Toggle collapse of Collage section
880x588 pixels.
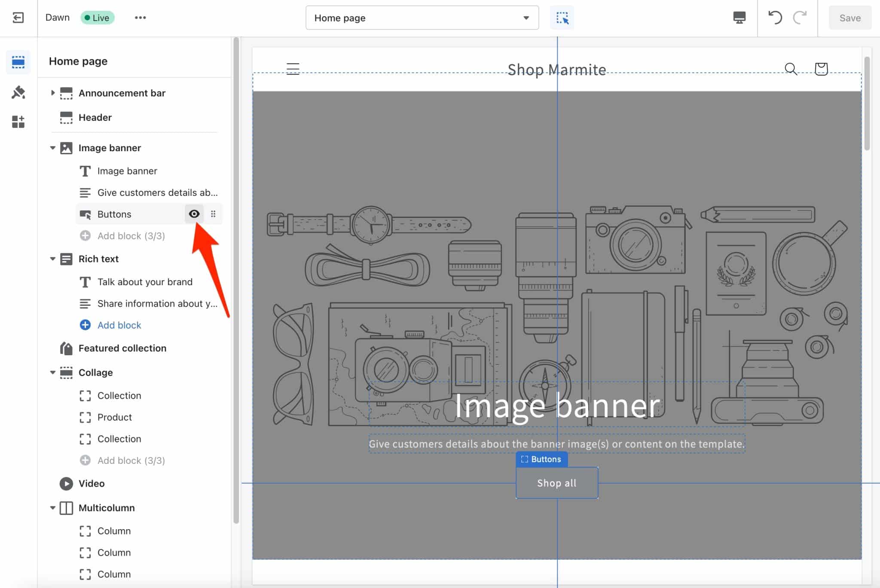pos(52,372)
